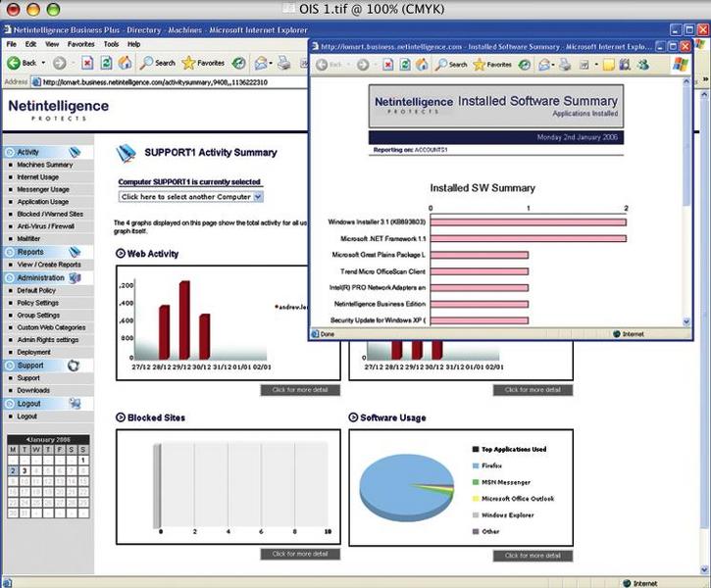Viewport: 711px width, 588px height.
Task: Expand the Software Usage section arrow
Action: click(353, 417)
